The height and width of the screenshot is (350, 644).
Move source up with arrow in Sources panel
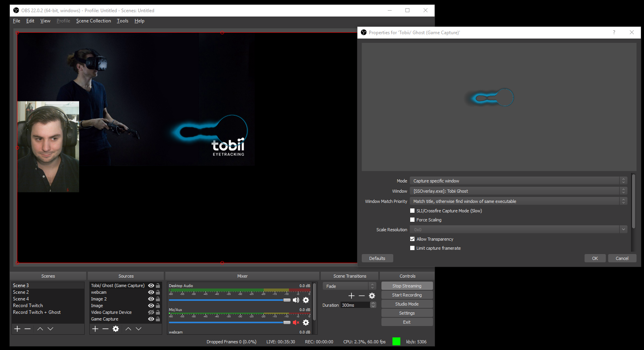[128, 329]
